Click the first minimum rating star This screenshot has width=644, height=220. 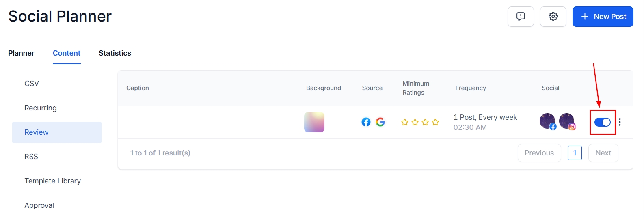click(405, 122)
